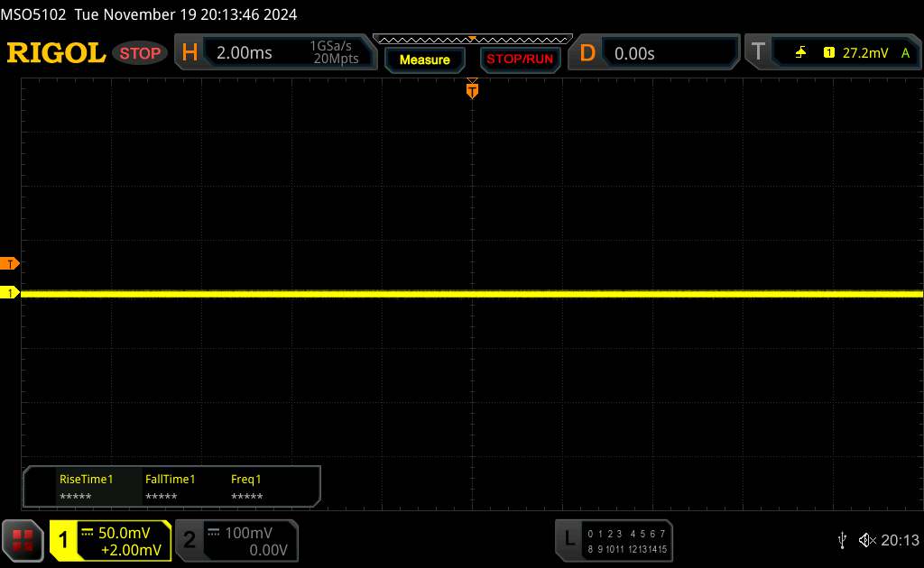Open the logic analyzer L icon
Screen dimensions: 924x568
569,538
